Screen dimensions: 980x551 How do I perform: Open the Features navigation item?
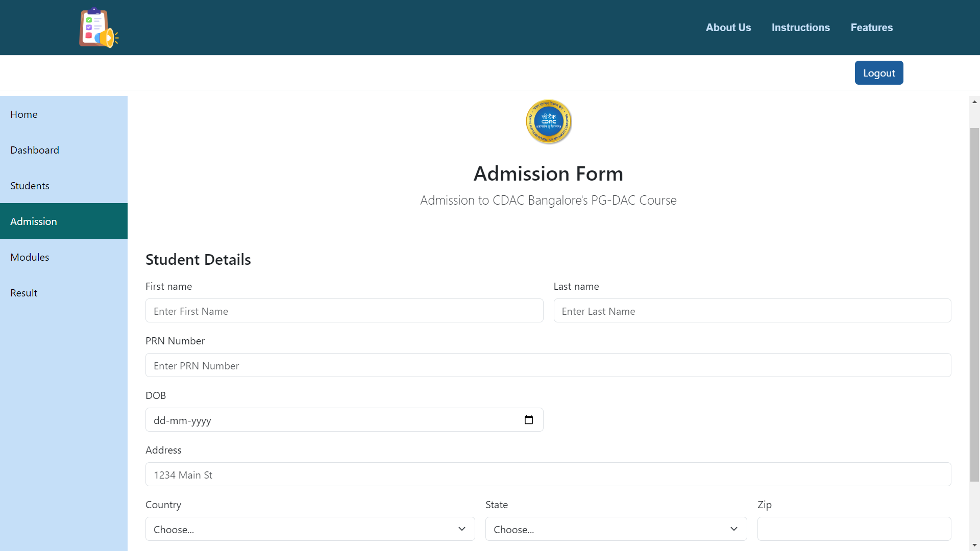click(x=871, y=27)
